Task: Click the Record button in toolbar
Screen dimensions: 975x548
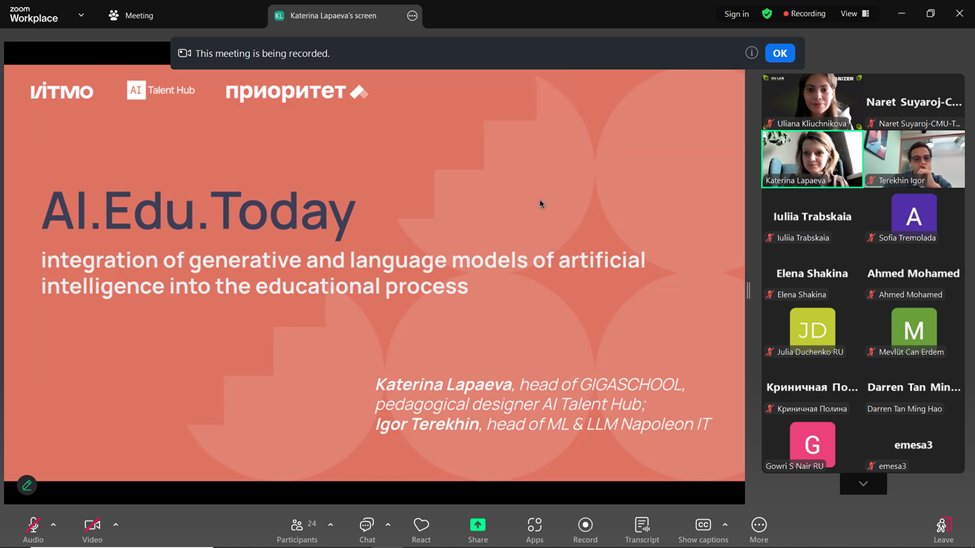Action: point(585,530)
